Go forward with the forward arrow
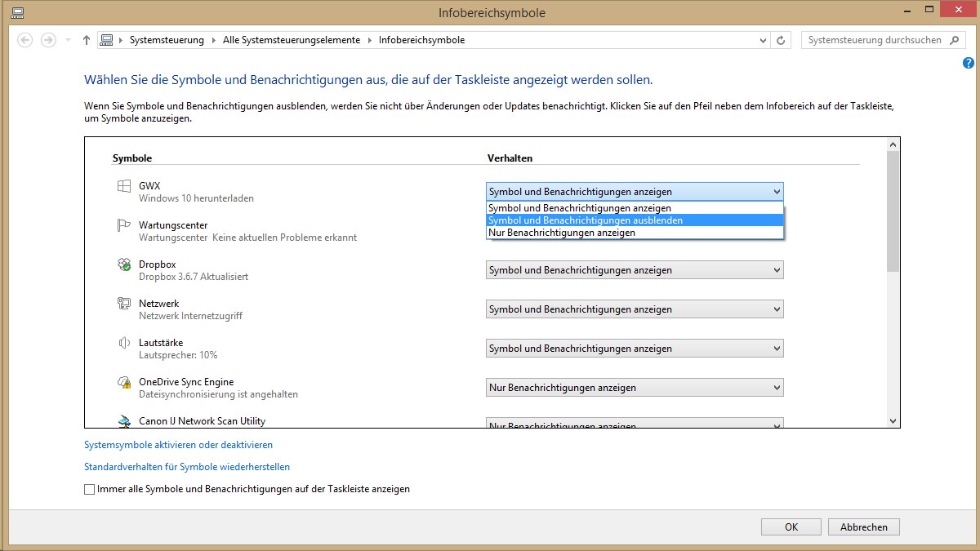 click(49, 40)
